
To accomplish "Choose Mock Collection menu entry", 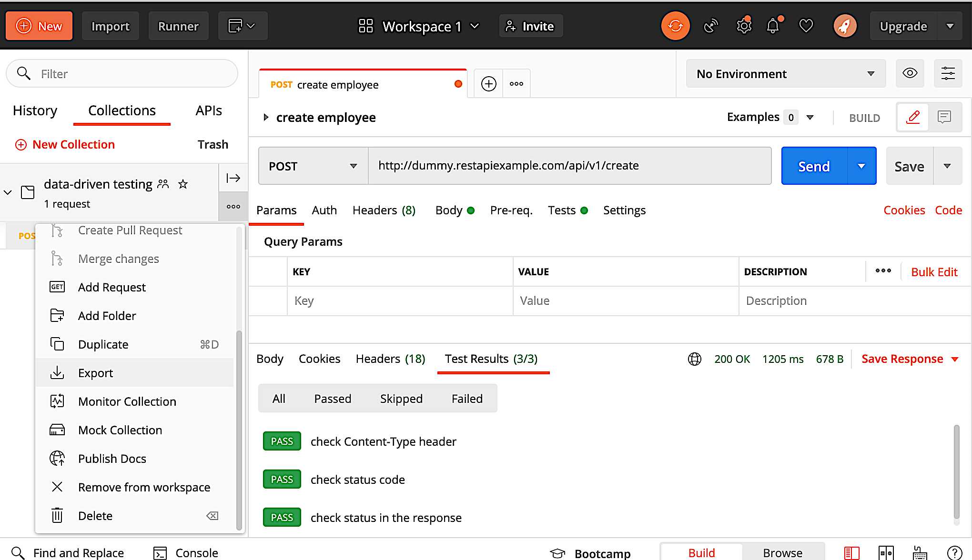I will pyautogui.click(x=135, y=430).
